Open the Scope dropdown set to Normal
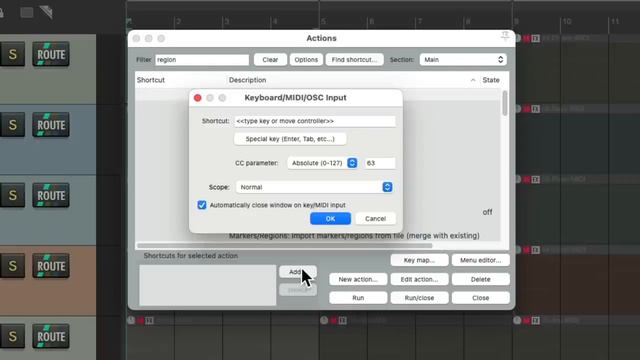This screenshot has height=360, width=640. coord(314,187)
